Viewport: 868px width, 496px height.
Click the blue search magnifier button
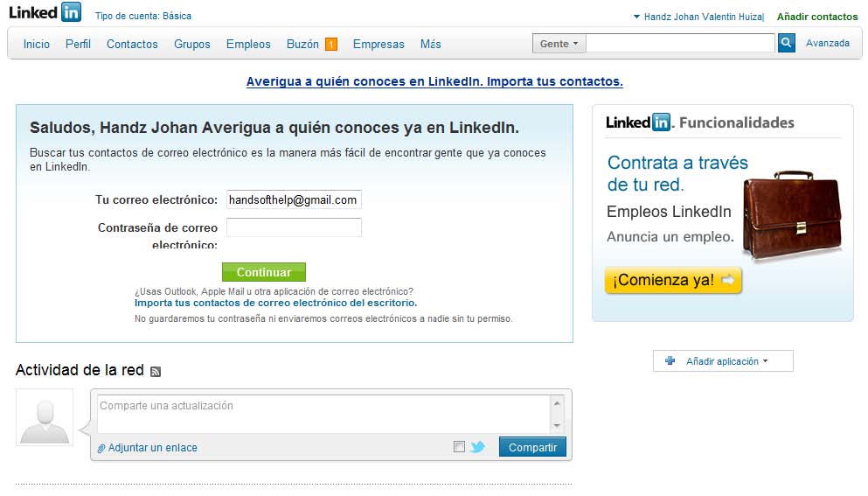787,43
